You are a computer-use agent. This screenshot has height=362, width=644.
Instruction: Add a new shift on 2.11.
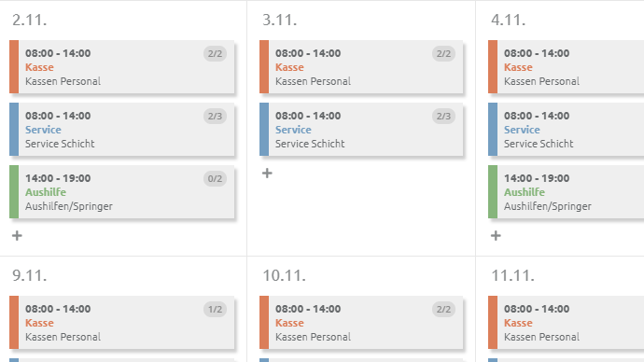(x=17, y=236)
